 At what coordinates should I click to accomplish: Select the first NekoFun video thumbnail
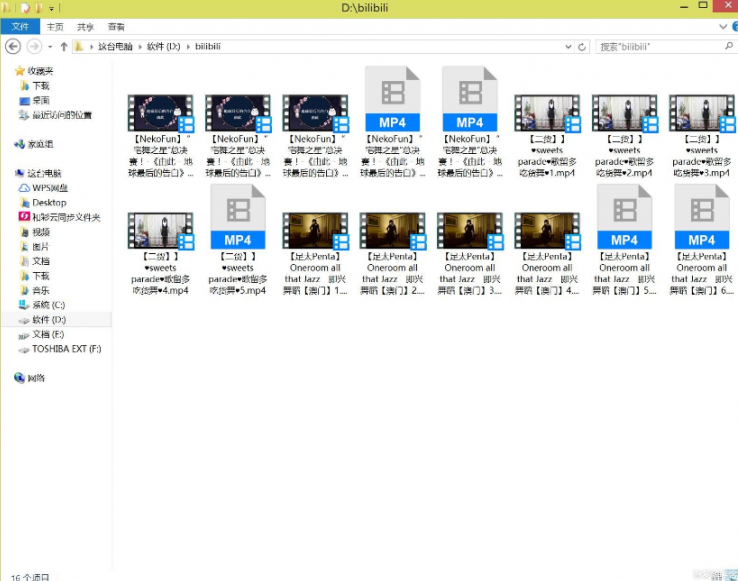[x=160, y=113]
